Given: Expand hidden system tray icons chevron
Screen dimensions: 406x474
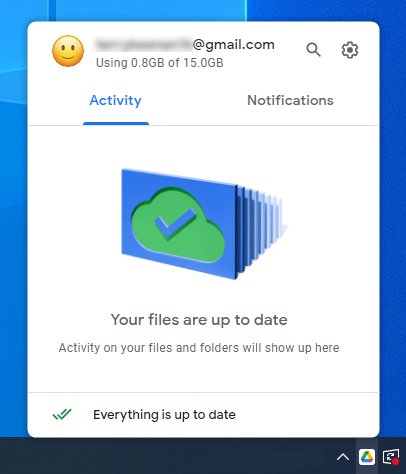Looking at the screenshot, I should (x=343, y=457).
